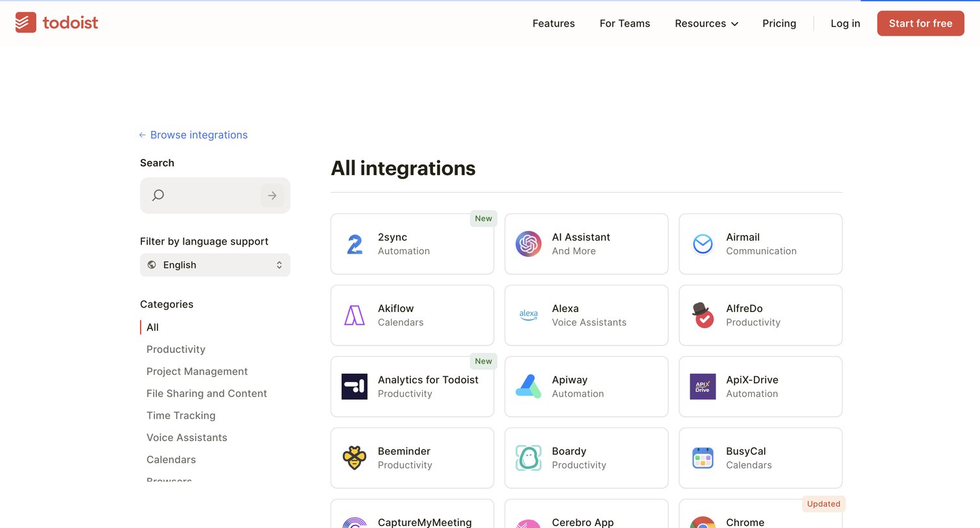Image resolution: width=980 pixels, height=528 pixels.
Task: Go back via Browse integrations link
Action: [x=199, y=135]
